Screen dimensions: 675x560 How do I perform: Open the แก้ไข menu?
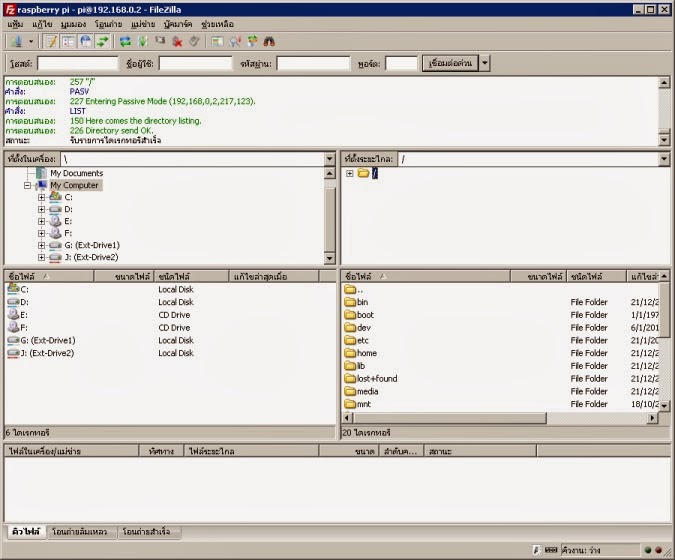click(42, 24)
